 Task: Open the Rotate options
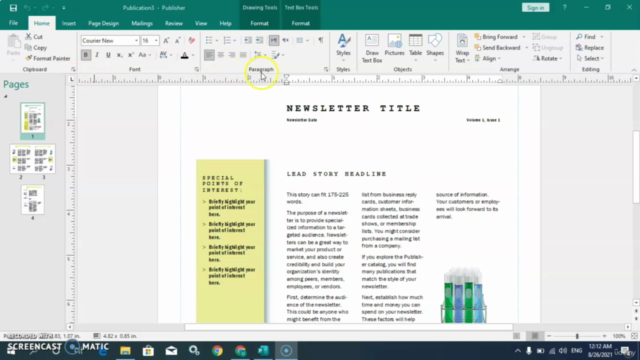[x=548, y=58]
